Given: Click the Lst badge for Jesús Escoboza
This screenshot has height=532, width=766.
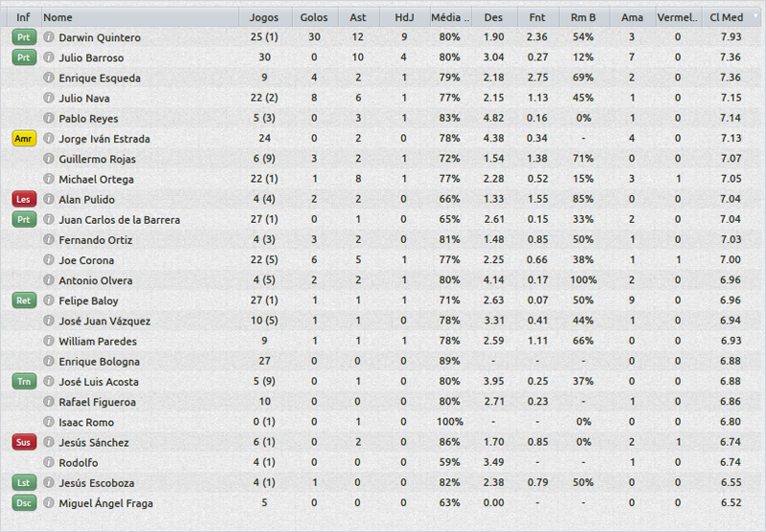Looking at the screenshot, I should [23, 482].
